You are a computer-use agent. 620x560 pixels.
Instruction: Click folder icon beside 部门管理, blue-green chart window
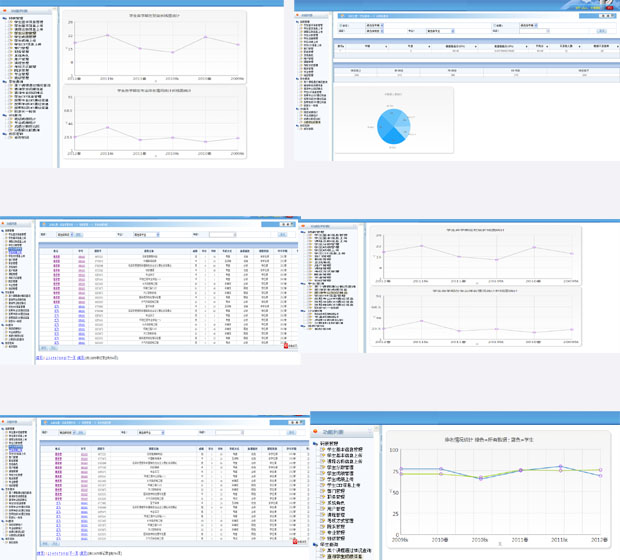[x=322, y=491]
